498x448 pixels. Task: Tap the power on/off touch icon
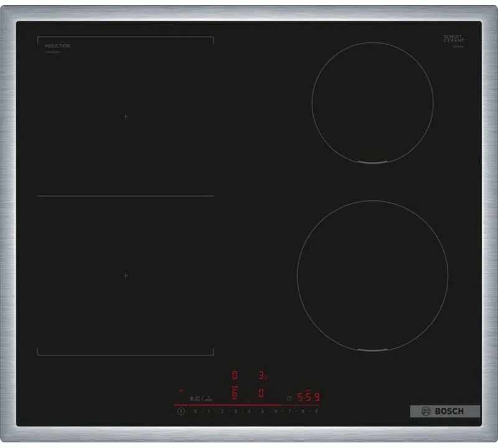point(181,411)
